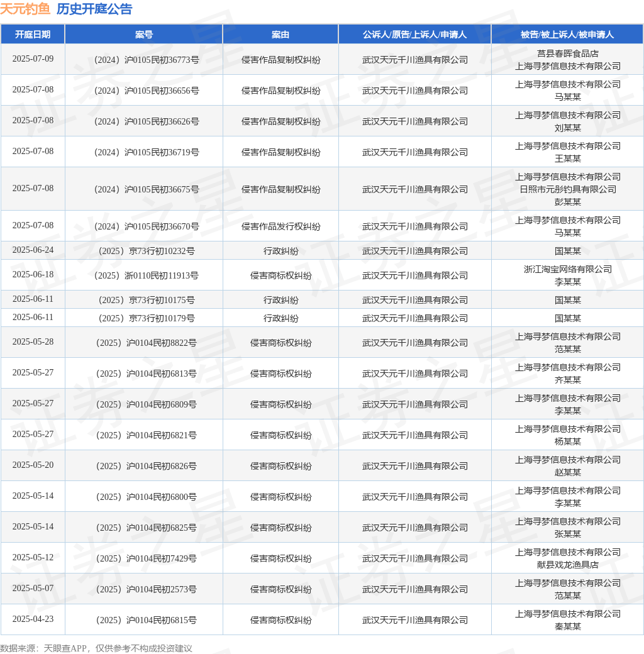
Task: Click the 天元钓鱼 title text
Action: click(25, 9)
